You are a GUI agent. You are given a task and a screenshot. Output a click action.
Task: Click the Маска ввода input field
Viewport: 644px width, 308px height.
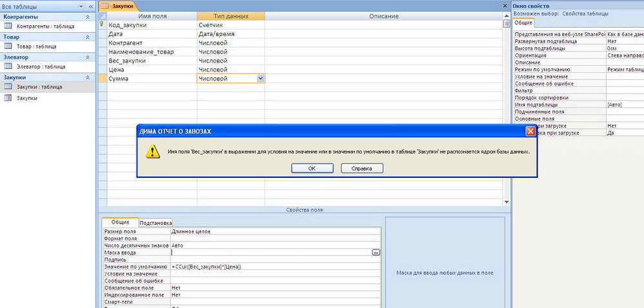[271, 253]
